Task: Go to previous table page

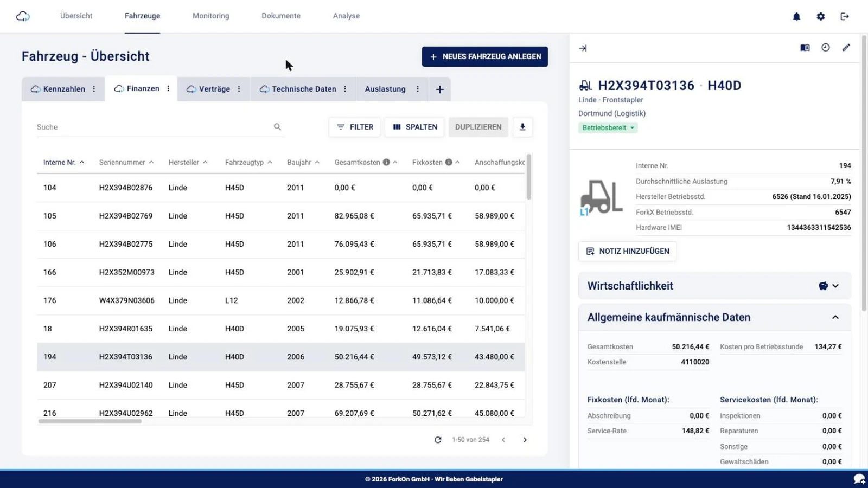Action: point(503,440)
